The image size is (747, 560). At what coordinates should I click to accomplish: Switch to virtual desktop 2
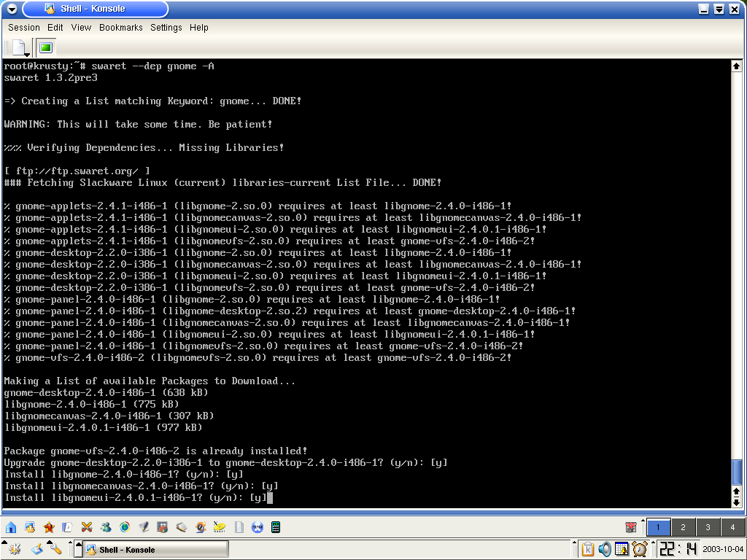click(683, 527)
